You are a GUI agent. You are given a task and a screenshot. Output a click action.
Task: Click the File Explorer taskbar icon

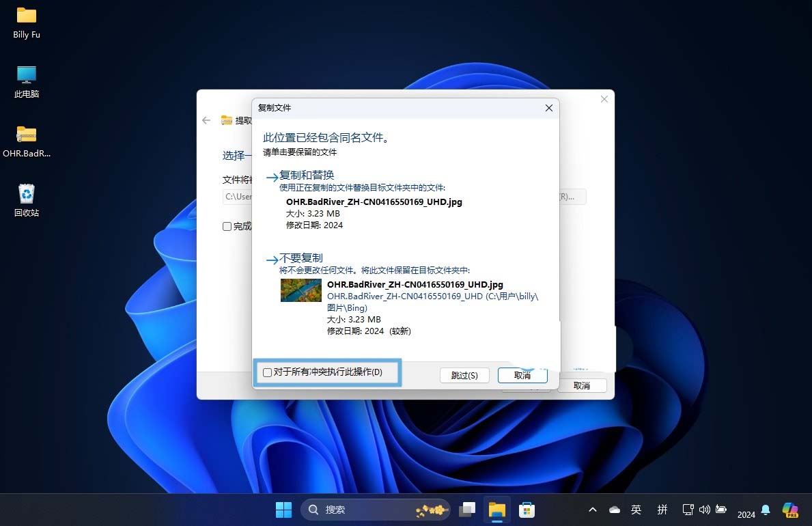pos(496,509)
